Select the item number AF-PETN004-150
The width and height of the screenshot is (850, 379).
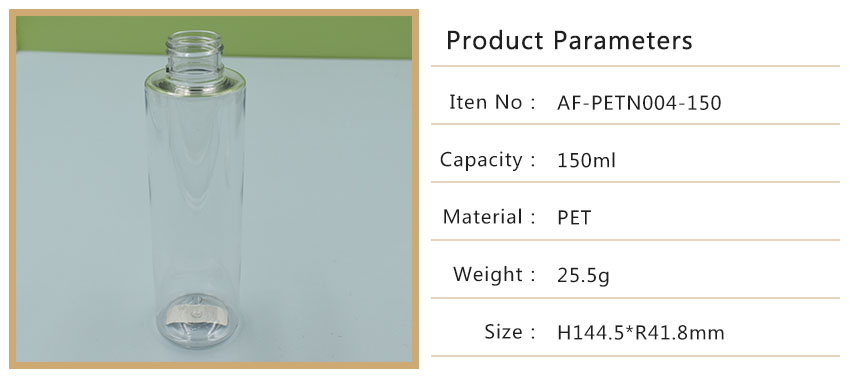(639, 102)
